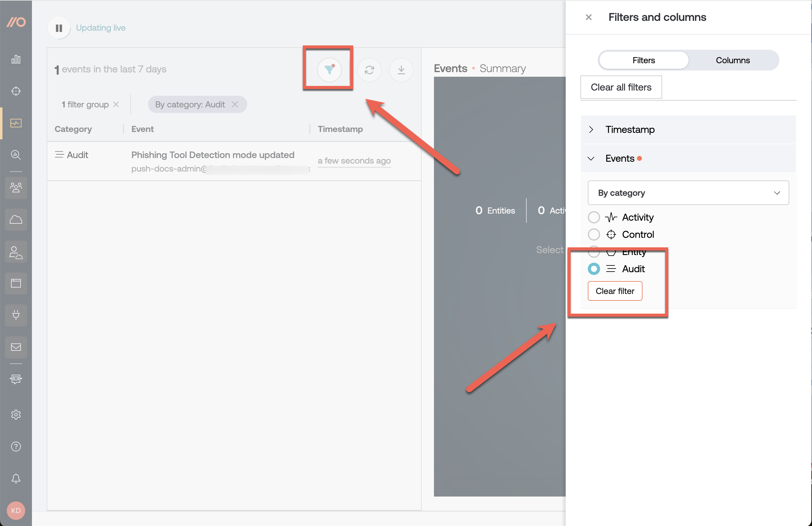The height and width of the screenshot is (526, 812).
Task: Click the cloud icon in sidebar
Action: click(x=16, y=219)
